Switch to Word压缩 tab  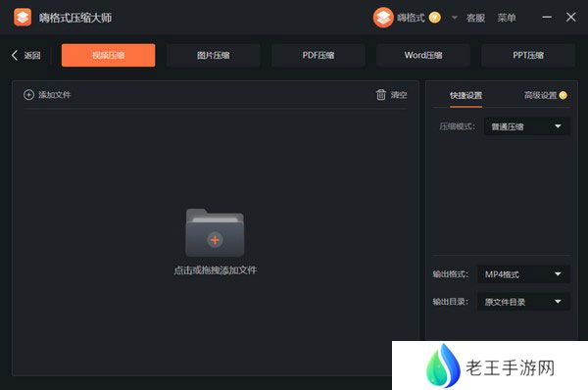[423, 55]
